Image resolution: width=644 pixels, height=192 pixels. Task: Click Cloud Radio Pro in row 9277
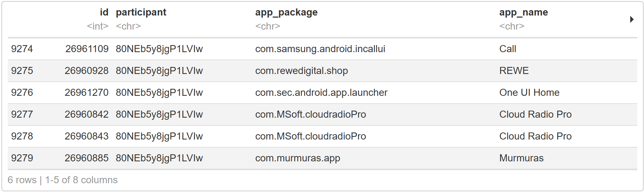[535, 114]
